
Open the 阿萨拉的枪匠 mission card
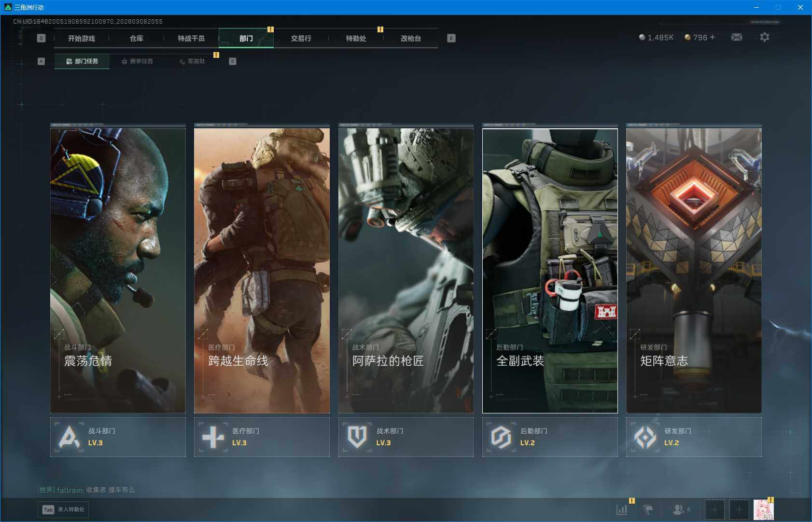406,270
